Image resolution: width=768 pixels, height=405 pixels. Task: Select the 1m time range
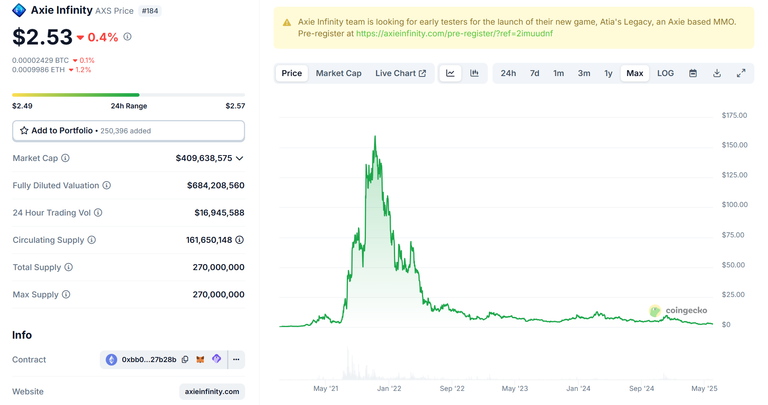click(x=559, y=73)
